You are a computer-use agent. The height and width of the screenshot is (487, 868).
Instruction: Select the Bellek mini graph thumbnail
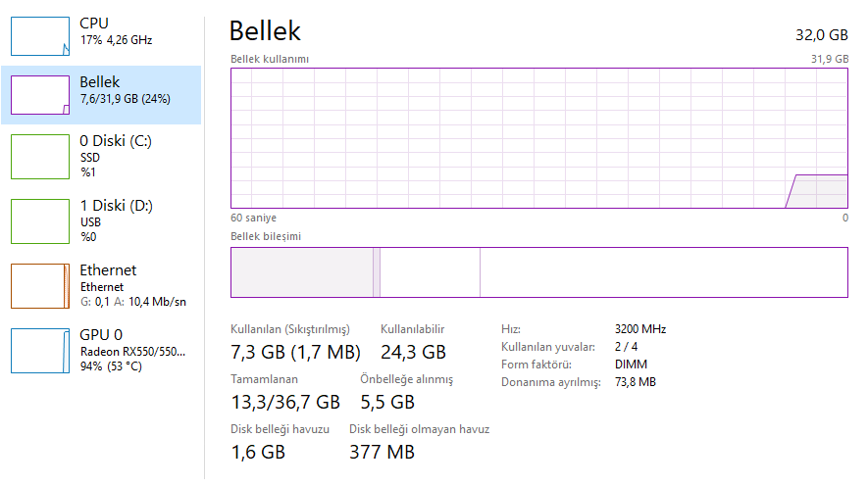coord(40,95)
